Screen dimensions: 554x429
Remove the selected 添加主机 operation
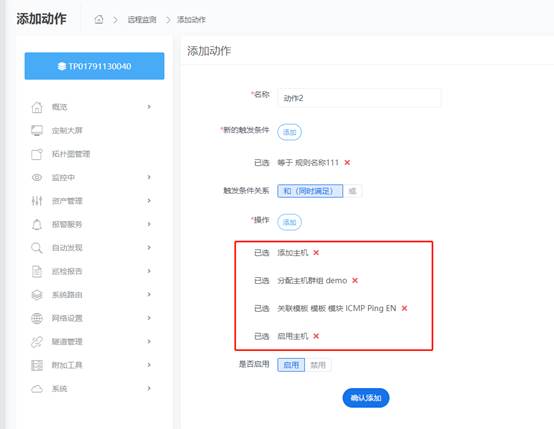316,253
